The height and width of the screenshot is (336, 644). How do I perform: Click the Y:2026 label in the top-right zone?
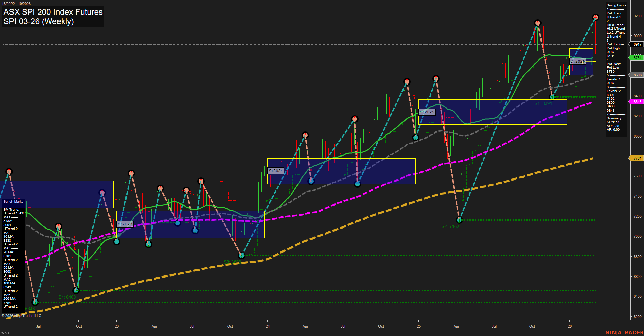coord(578,61)
